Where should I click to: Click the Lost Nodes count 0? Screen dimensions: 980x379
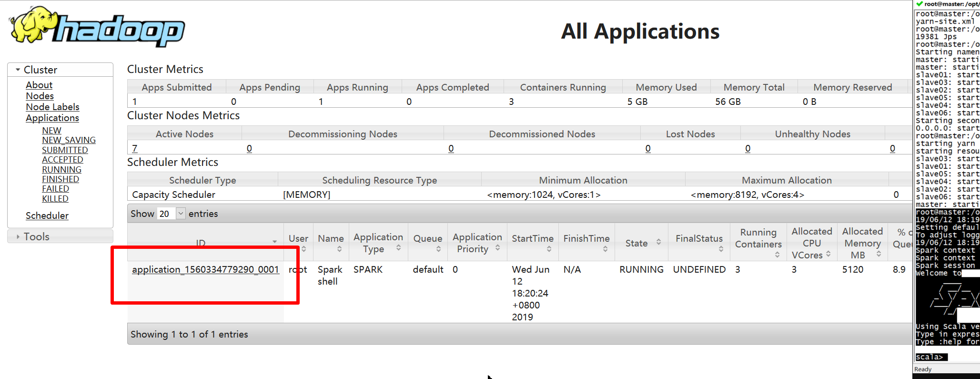648,148
